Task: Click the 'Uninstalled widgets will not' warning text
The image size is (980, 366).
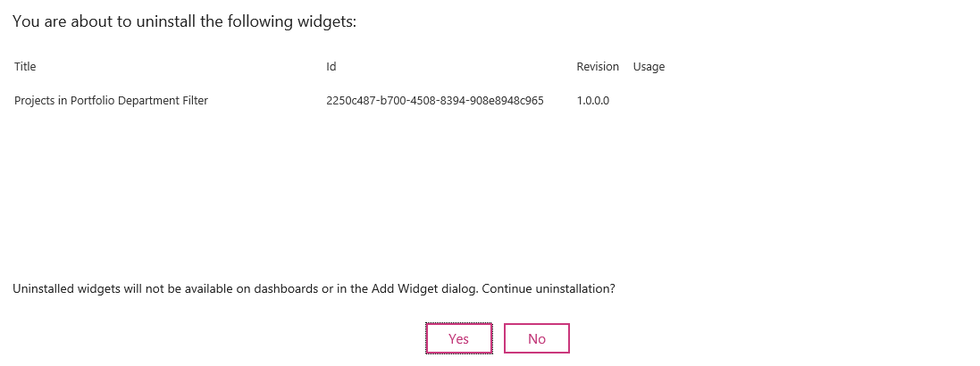Action: pyautogui.click(x=89, y=289)
